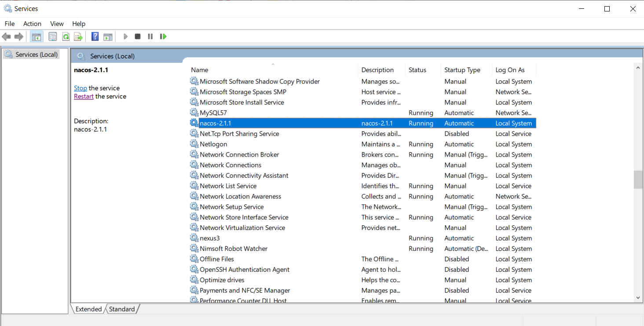Switch to the Standard tab
Screen dimensions: 644x326
tap(122, 309)
